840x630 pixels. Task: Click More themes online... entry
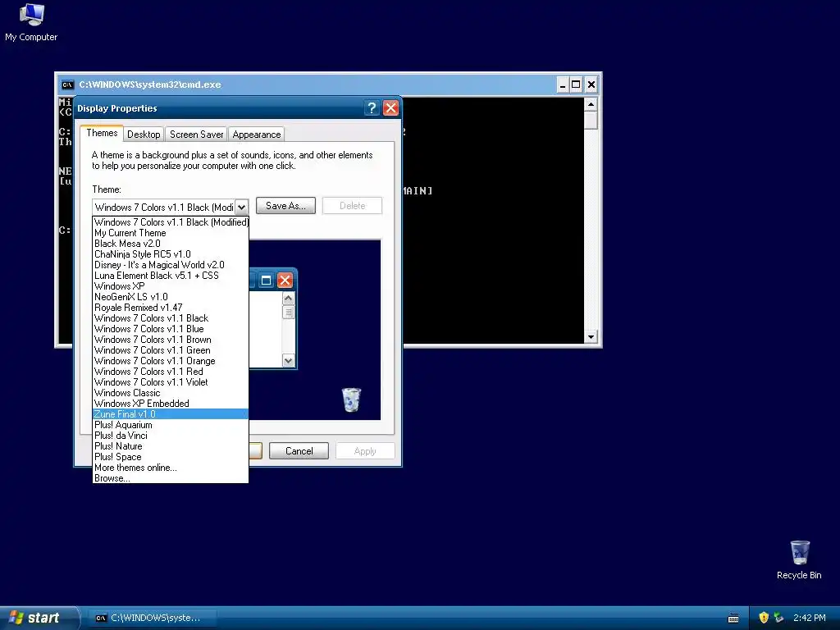pyautogui.click(x=171, y=468)
